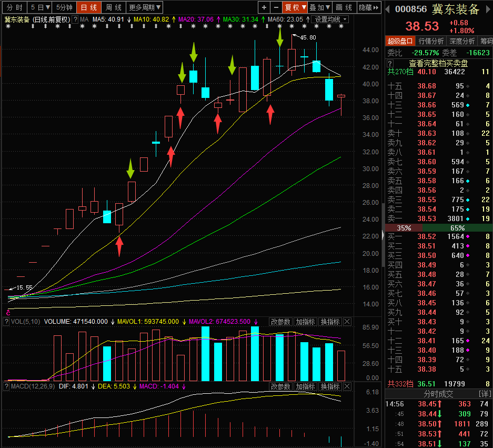Close the MACD indicator panel
This screenshot has width=493, height=448.
(x=347, y=386)
